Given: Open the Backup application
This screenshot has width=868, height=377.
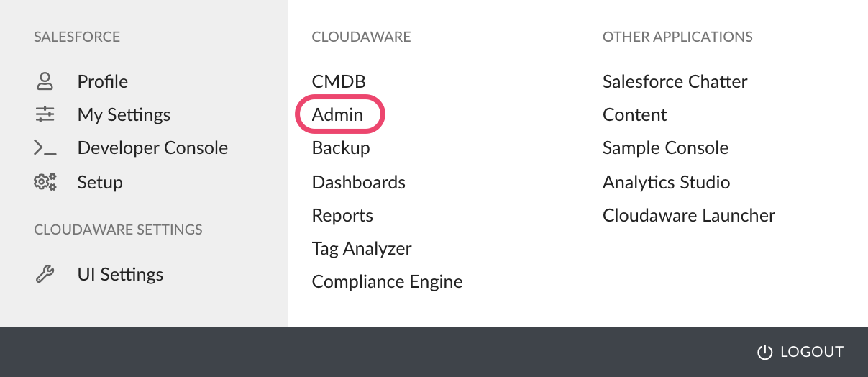Looking at the screenshot, I should 341,148.
